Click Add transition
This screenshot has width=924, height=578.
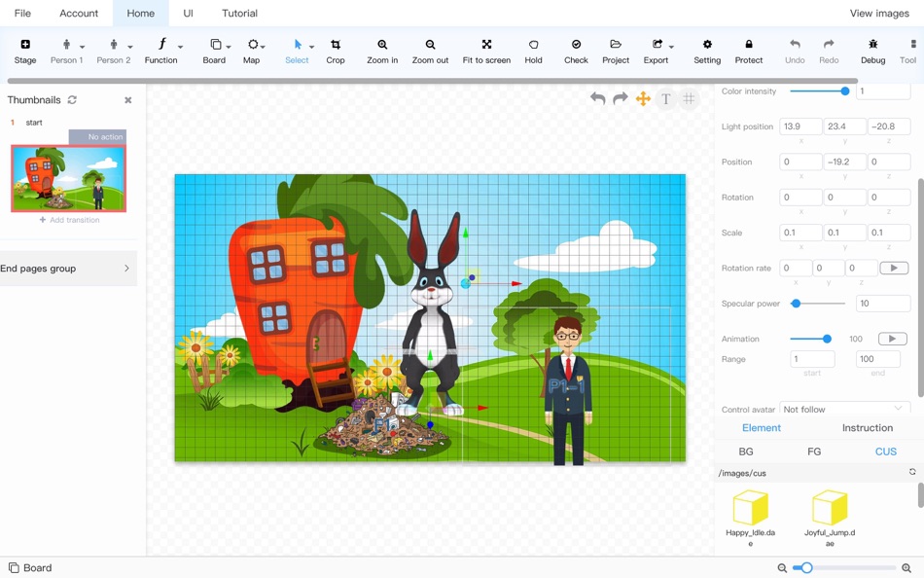(69, 220)
